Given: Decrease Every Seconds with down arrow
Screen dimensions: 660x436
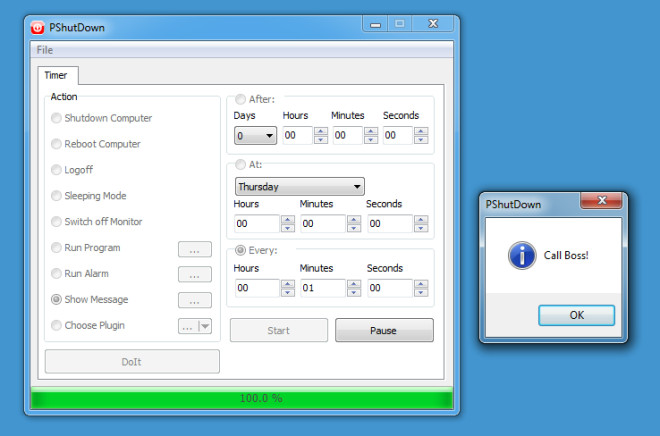Looking at the screenshot, I should pyautogui.click(x=421, y=292).
